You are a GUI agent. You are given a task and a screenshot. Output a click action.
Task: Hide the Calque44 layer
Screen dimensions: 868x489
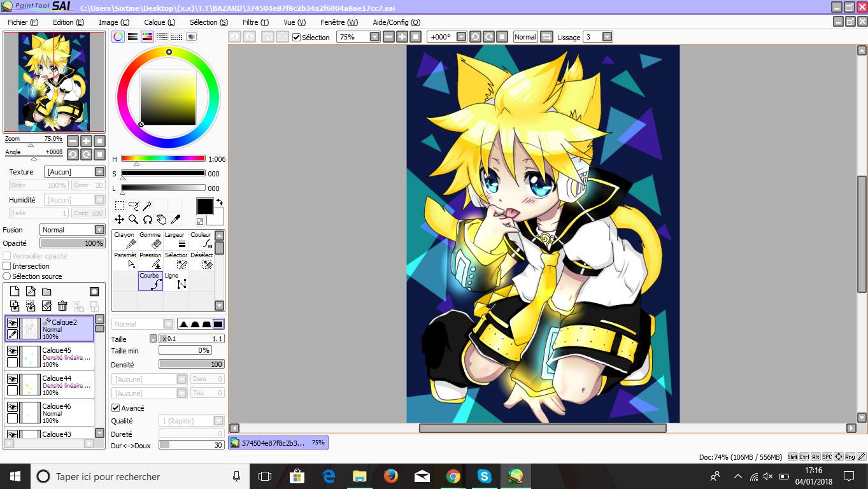pyautogui.click(x=12, y=379)
